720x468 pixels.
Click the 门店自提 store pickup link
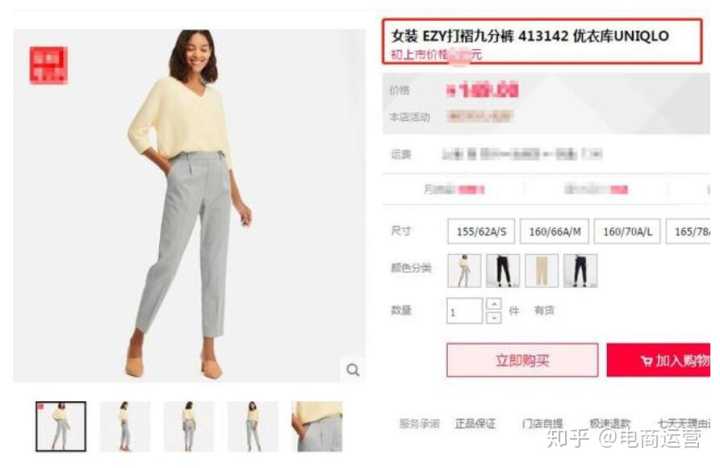pyautogui.click(x=542, y=423)
